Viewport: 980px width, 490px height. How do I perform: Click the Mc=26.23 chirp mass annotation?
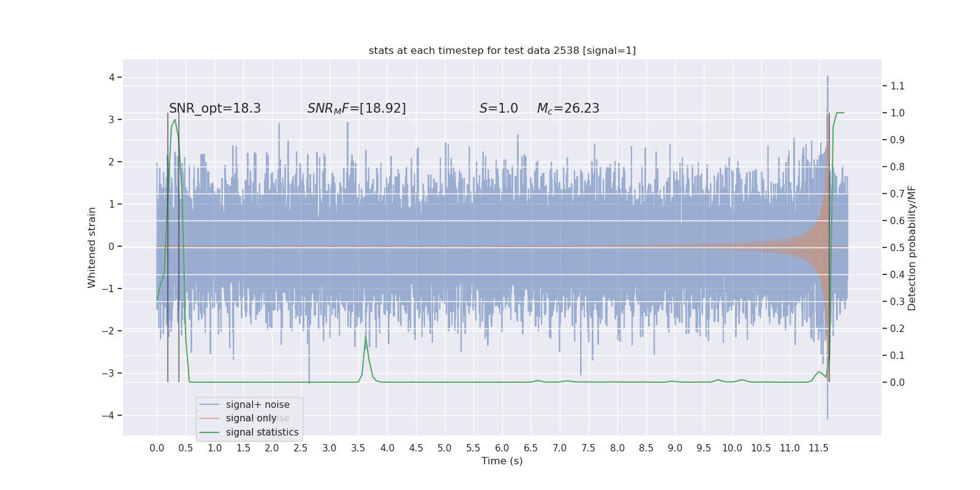(x=568, y=108)
